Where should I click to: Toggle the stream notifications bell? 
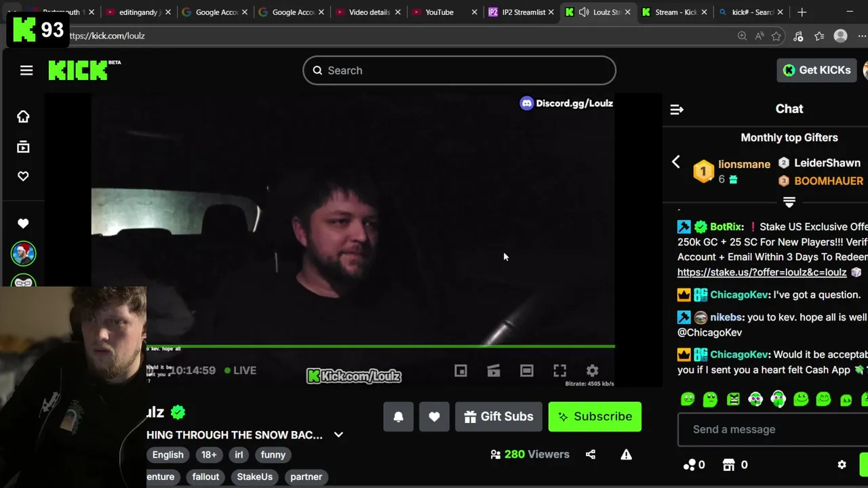click(398, 417)
